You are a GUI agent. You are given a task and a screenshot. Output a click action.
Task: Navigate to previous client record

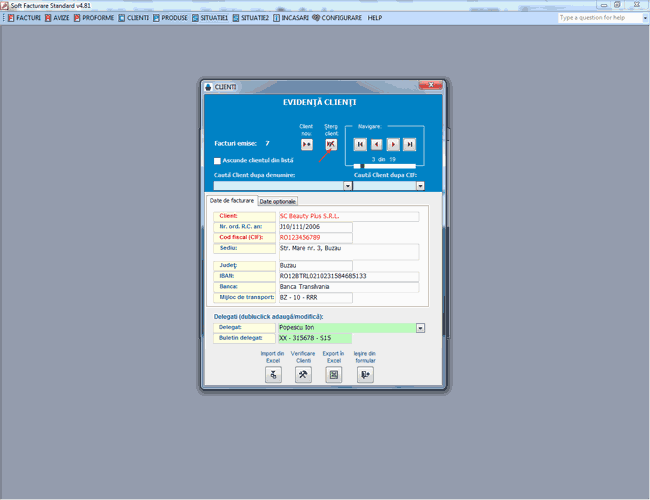click(x=376, y=145)
